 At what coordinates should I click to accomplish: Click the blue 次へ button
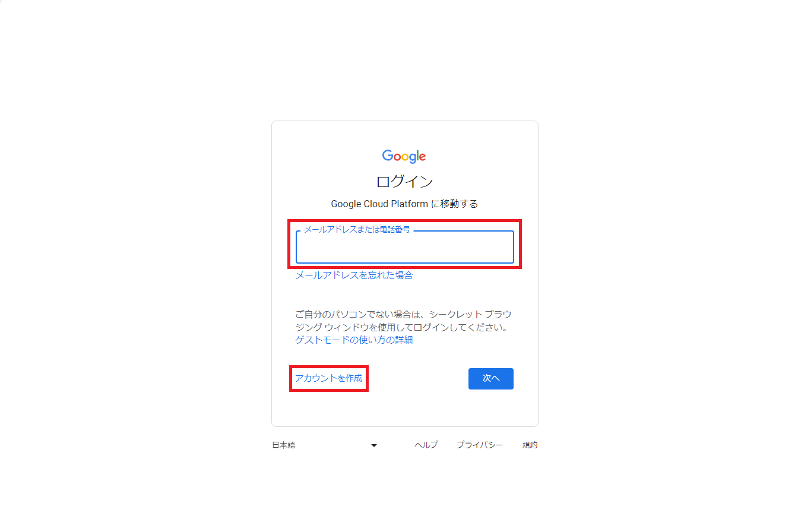click(x=491, y=379)
